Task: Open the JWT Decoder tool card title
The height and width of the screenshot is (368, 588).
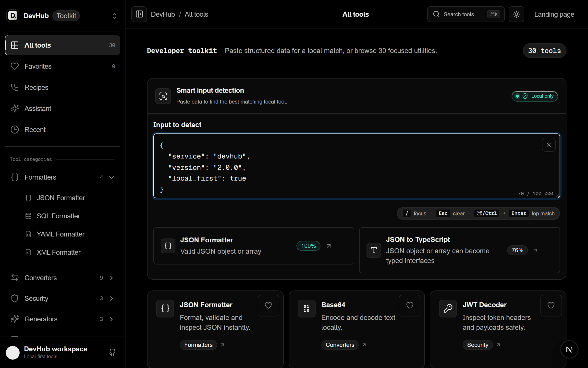Action: 484,305
